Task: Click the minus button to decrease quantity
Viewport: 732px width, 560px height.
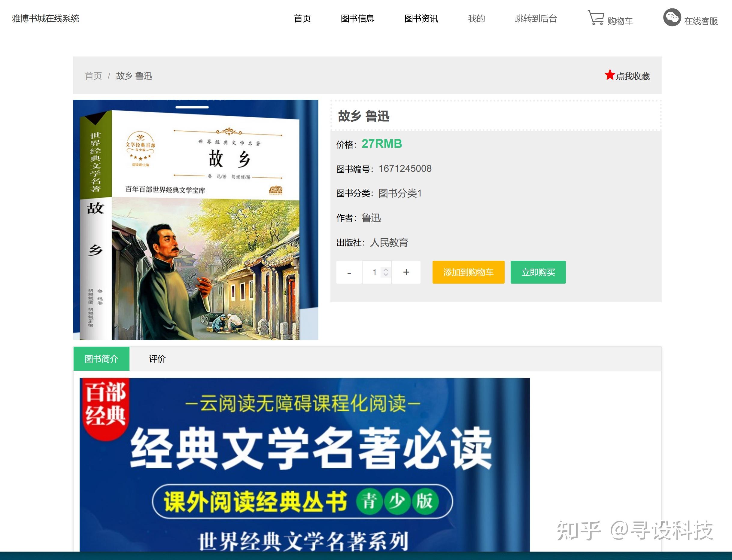Action: [x=348, y=272]
